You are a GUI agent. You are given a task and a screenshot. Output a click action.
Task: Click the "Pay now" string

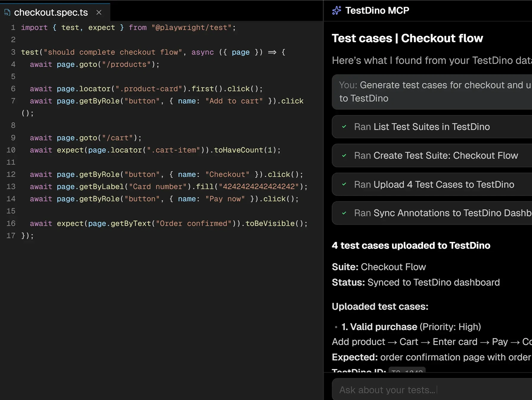pos(225,199)
